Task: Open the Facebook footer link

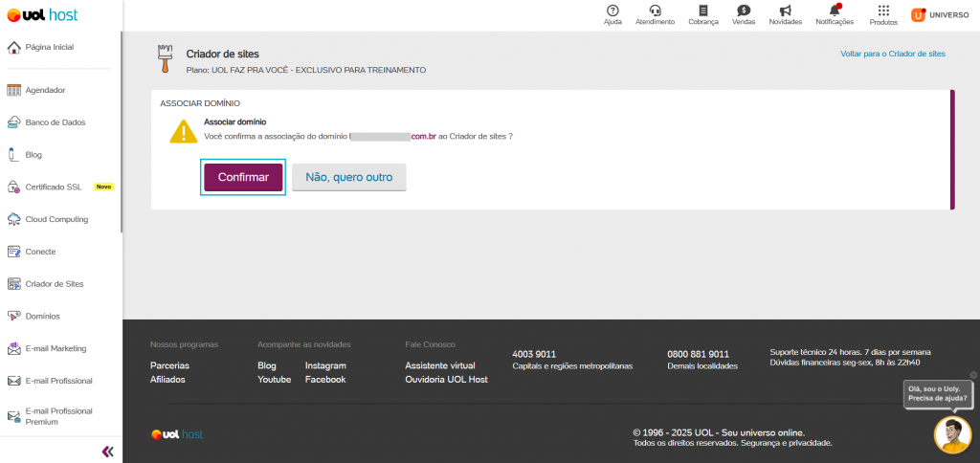Action: 325,379
